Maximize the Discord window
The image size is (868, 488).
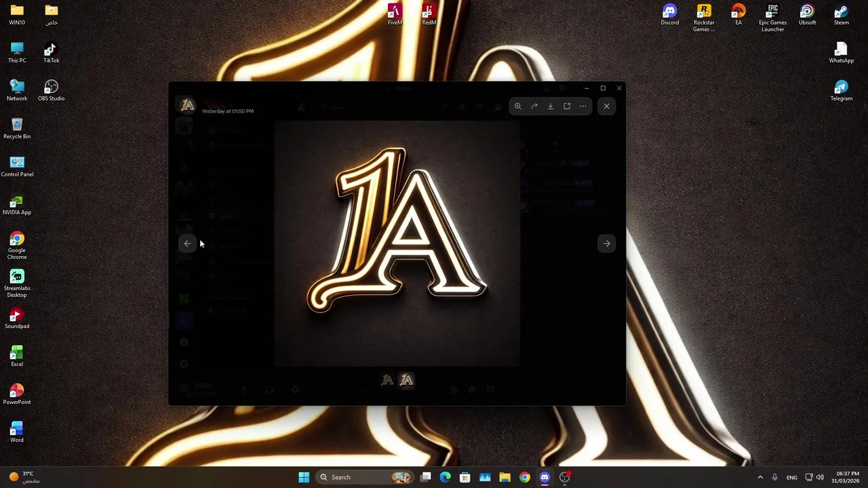603,88
